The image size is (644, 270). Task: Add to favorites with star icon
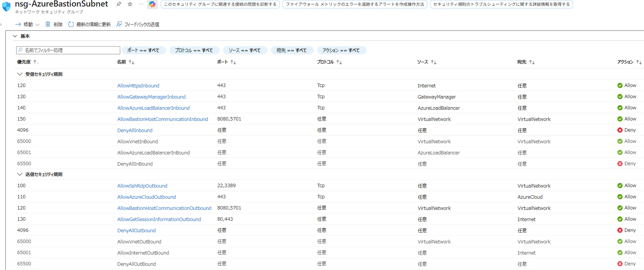tap(130, 4)
